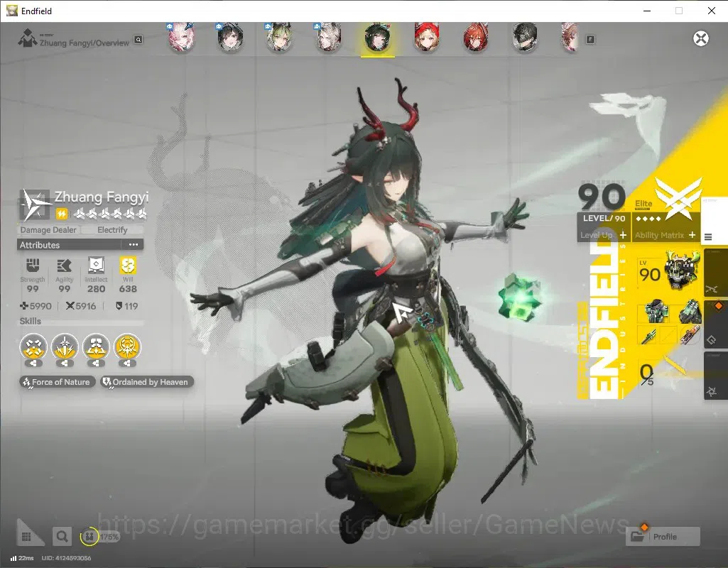Viewport: 728px width, 568px height.
Task: Open the first skill icon
Action: point(33,348)
